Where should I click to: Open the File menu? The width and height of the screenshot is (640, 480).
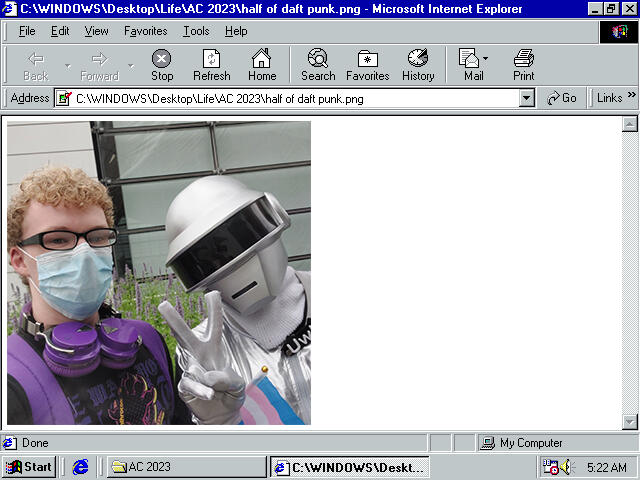point(27,31)
